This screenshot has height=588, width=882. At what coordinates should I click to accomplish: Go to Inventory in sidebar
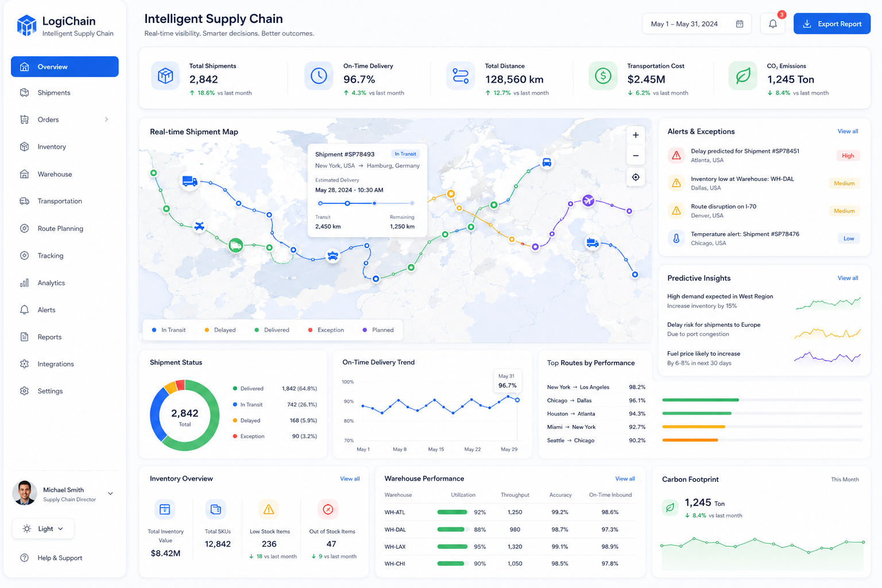click(x=65, y=146)
